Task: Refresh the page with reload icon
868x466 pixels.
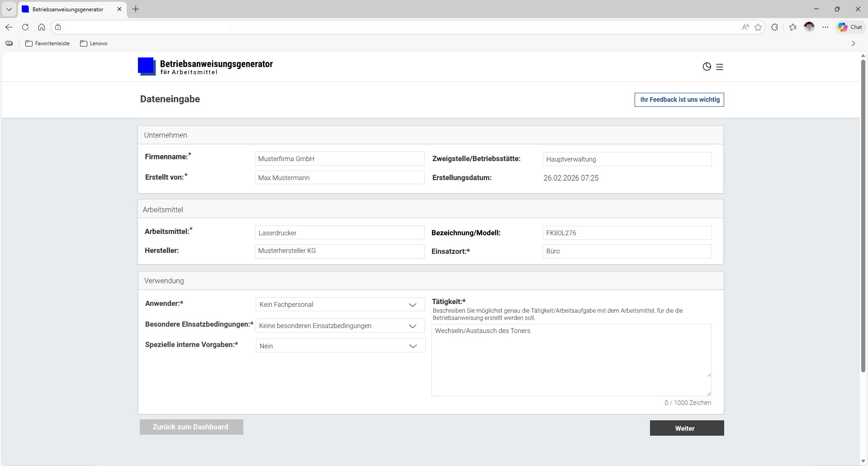Action: pyautogui.click(x=25, y=27)
